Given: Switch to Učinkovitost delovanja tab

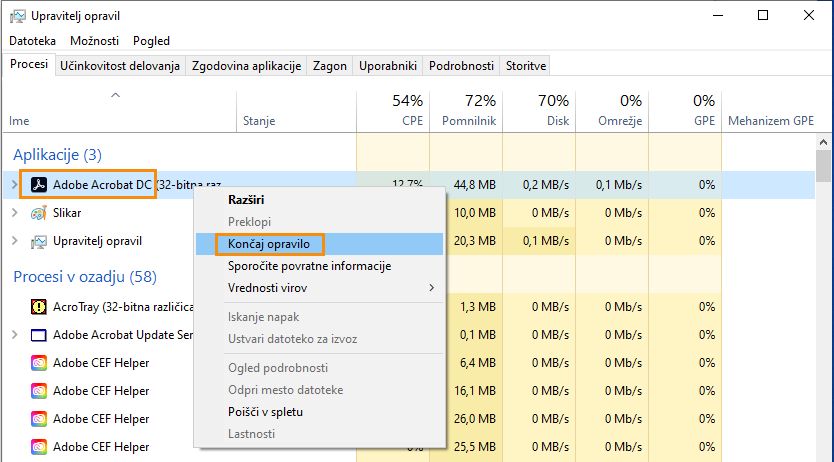Looking at the screenshot, I should [x=120, y=66].
